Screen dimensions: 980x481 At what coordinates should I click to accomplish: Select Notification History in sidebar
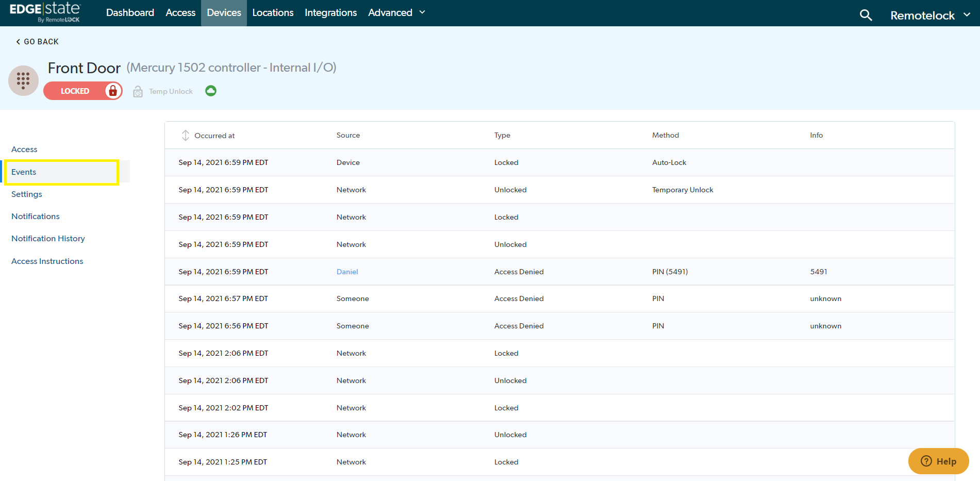[x=48, y=238]
